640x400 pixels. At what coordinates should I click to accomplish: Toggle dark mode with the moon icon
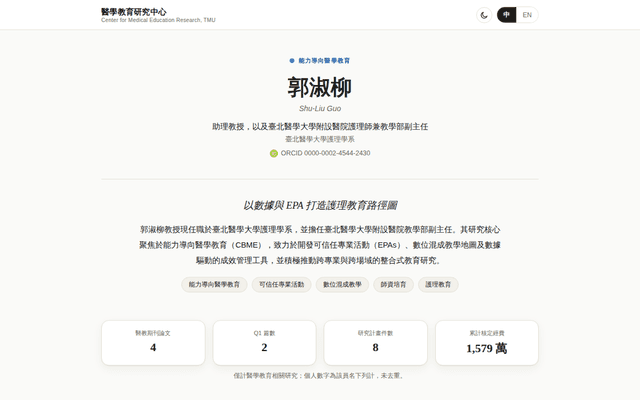484,15
